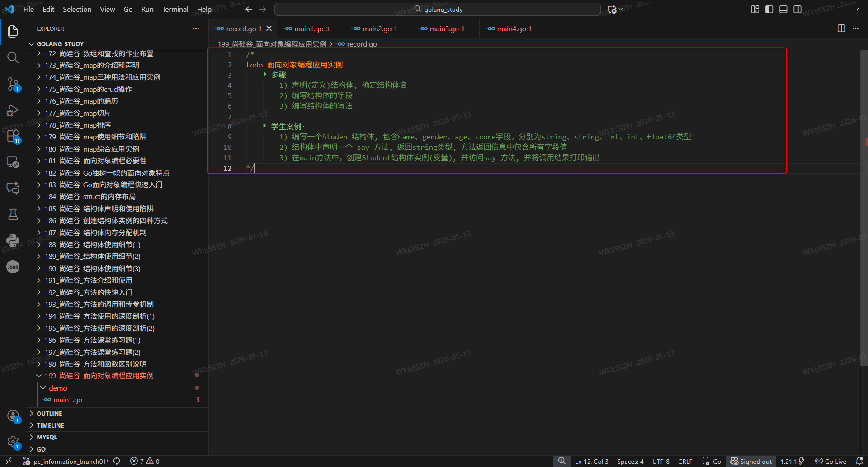Go forward using the navigation arrow
Screen dimensions: 868x467
coord(263,9)
